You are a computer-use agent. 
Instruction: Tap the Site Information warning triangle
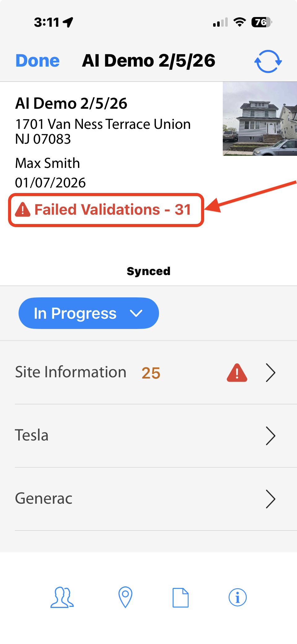click(237, 373)
